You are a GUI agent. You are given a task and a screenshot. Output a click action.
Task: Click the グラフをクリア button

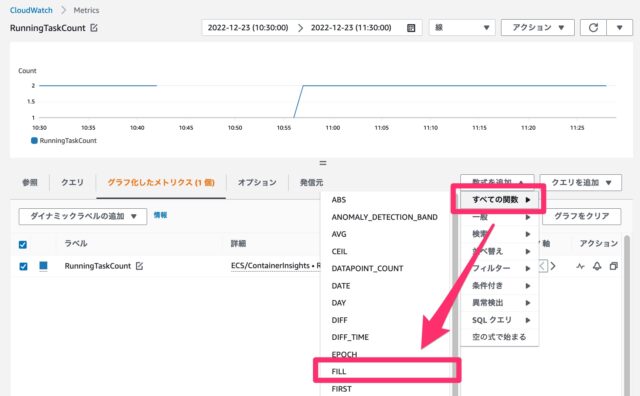coord(582,216)
